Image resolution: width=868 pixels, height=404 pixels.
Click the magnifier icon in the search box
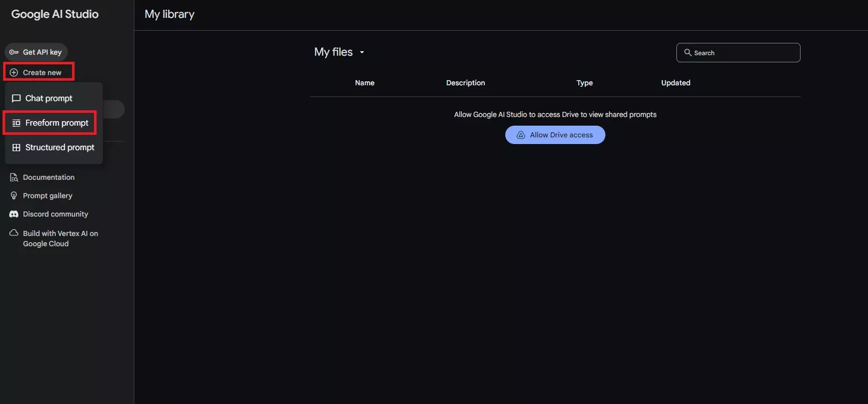pos(688,53)
